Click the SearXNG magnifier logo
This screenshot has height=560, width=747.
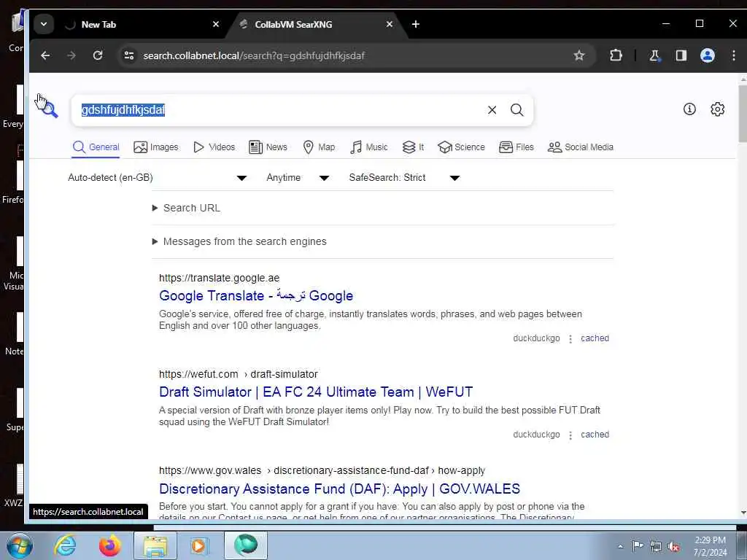coord(49,109)
